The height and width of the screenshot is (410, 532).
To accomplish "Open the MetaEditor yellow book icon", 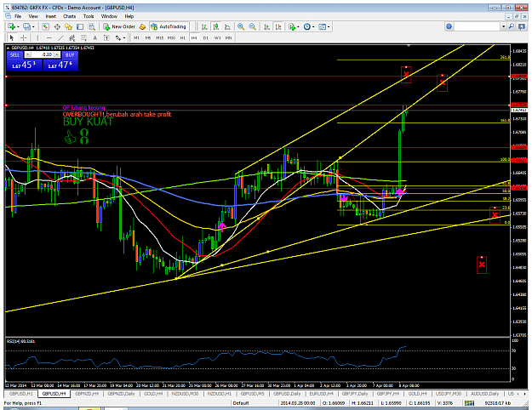I will click(142, 26).
